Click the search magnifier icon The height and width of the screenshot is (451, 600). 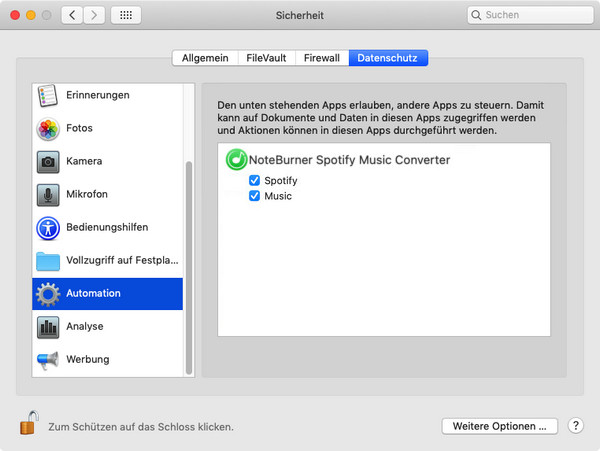tap(476, 15)
